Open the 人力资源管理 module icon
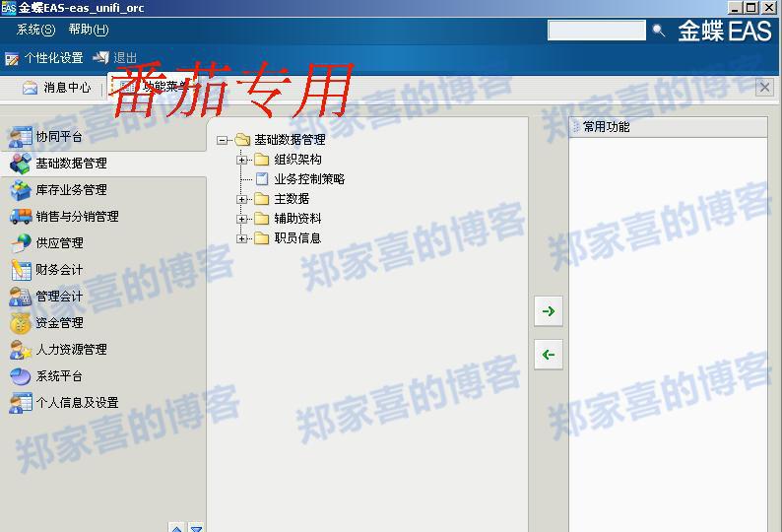 [21, 350]
